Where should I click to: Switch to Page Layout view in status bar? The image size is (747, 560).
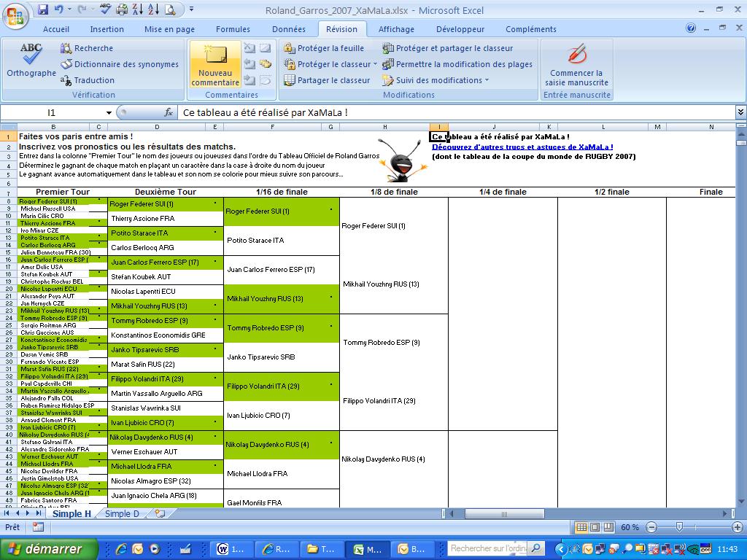595,527
